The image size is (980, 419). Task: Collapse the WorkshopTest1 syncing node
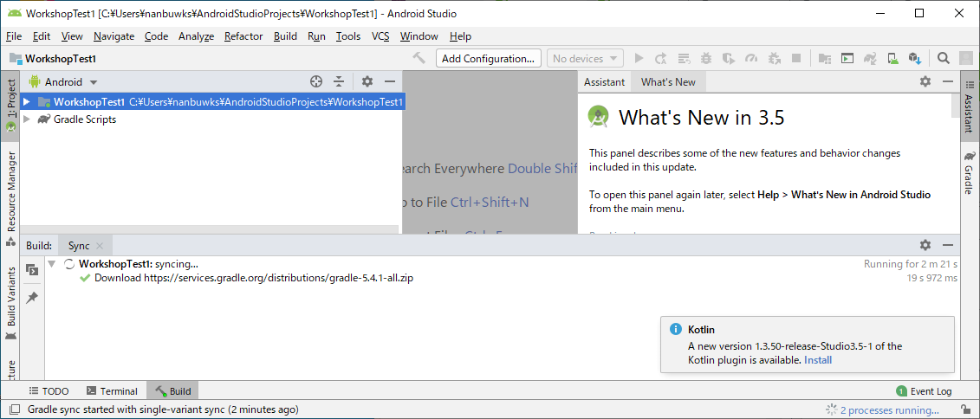tap(53, 264)
